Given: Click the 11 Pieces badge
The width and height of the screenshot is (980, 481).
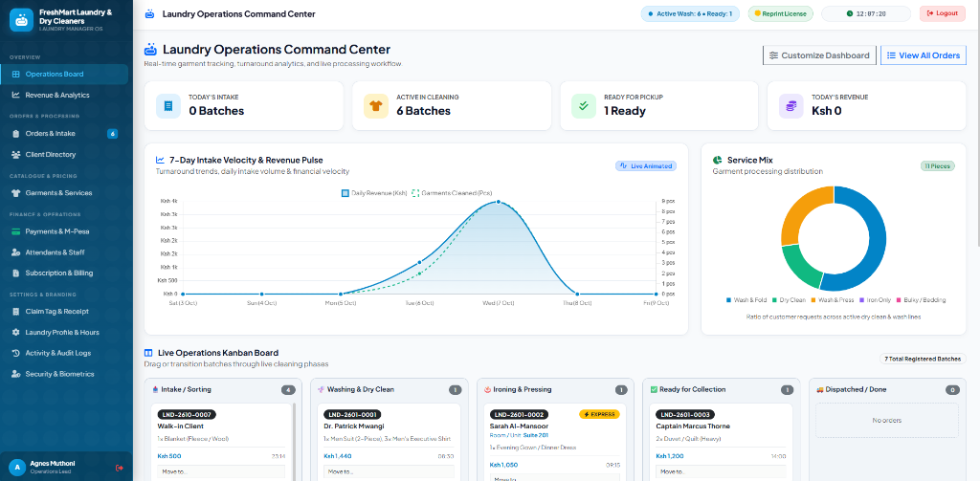Looking at the screenshot, I should [938, 166].
